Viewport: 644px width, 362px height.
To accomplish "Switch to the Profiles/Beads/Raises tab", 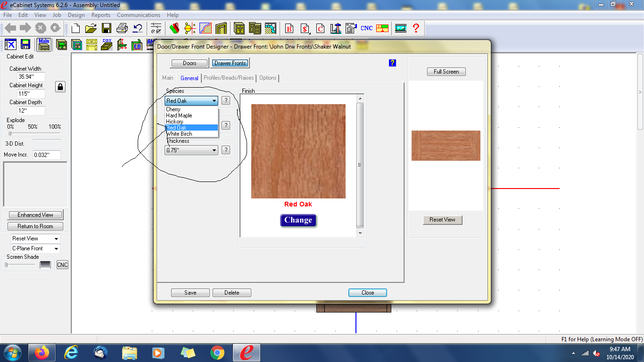I will click(x=229, y=78).
